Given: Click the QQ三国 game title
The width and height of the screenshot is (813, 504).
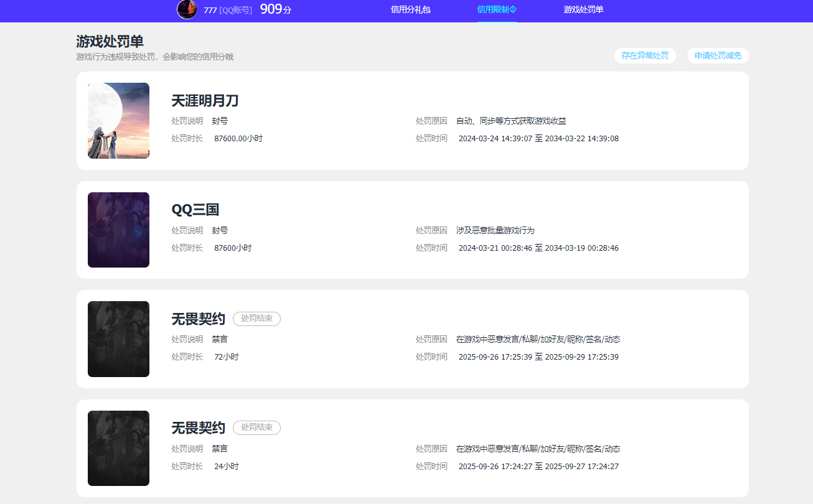Looking at the screenshot, I should tap(195, 210).
